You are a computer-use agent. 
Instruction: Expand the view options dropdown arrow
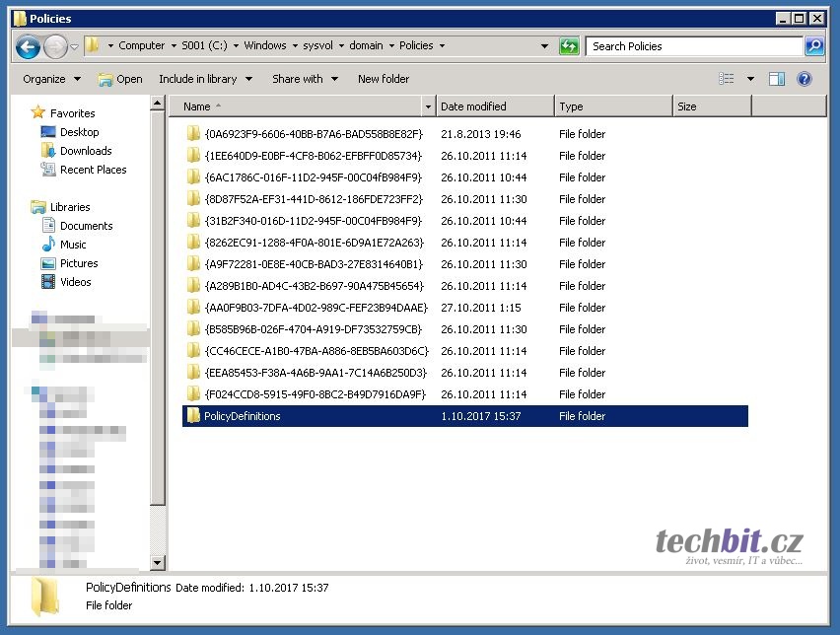(750, 79)
